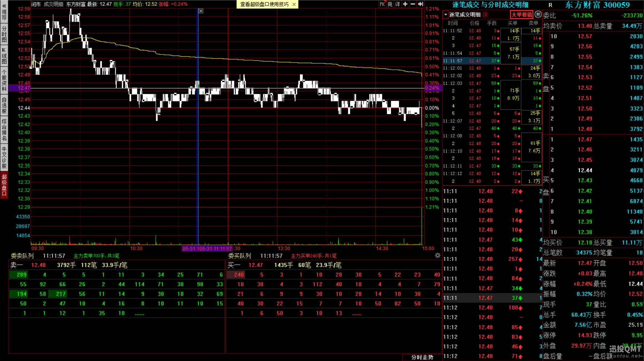The height and width of the screenshot is (361, 644).
Task: Open settings gear for order queue
Action: click(x=438, y=255)
